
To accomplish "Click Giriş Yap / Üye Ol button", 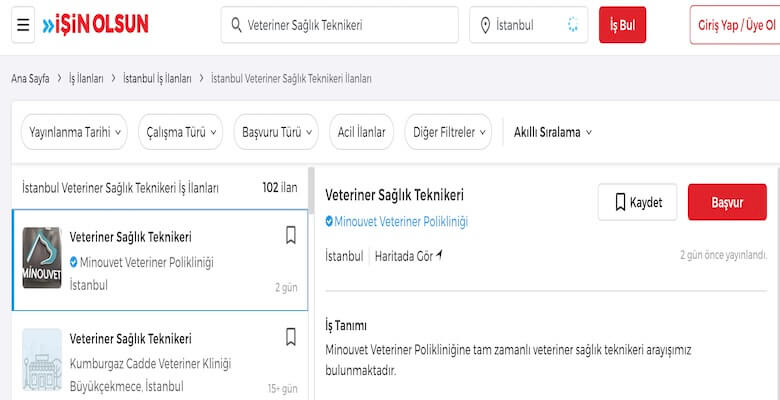I will tap(737, 25).
